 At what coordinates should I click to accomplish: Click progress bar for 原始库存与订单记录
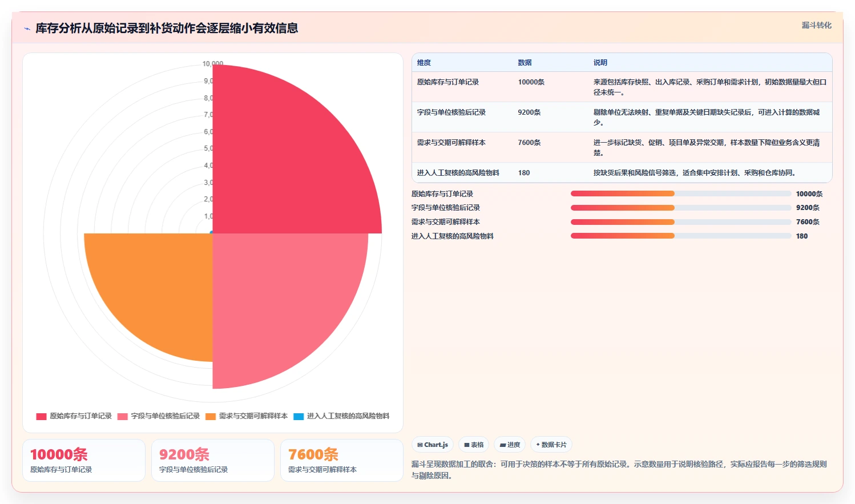(x=681, y=193)
